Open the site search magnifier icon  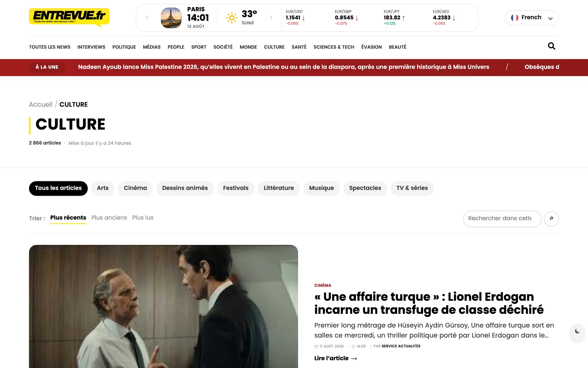[x=552, y=46]
